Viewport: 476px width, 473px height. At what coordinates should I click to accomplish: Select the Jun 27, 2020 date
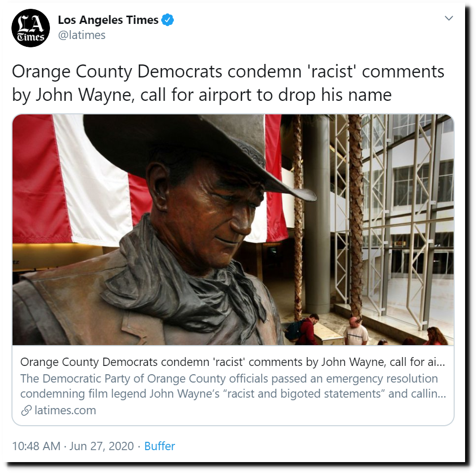coord(101,446)
